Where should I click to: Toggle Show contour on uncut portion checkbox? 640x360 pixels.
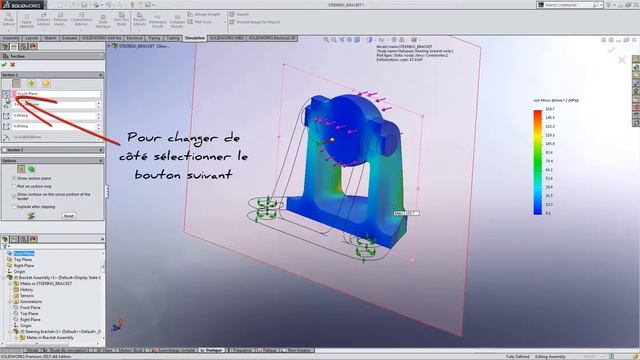14,196
